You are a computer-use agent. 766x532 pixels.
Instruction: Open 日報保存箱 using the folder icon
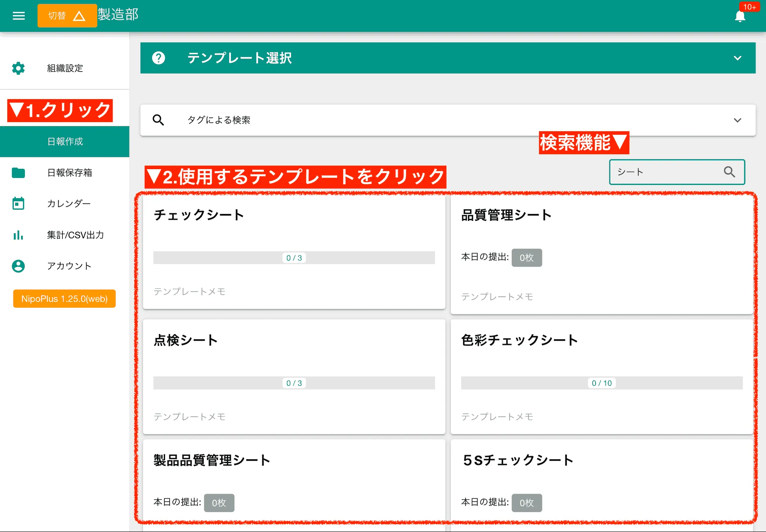click(x=18, y=173)
